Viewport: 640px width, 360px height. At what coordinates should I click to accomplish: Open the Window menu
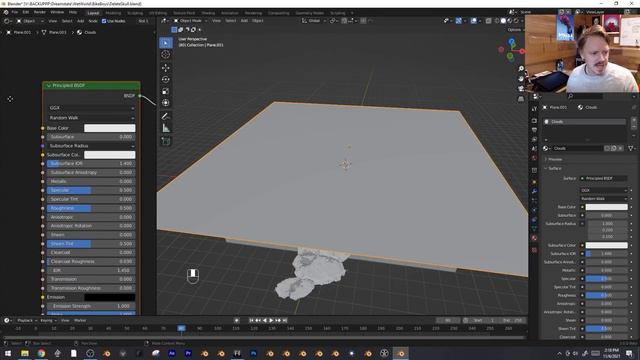tap(58, 13)
